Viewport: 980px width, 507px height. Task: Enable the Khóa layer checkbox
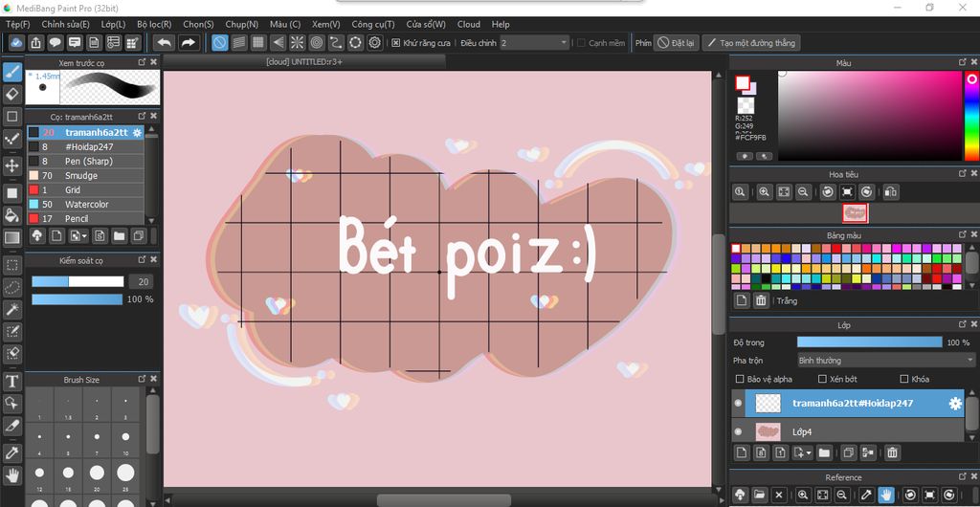(x=903, y=379)
